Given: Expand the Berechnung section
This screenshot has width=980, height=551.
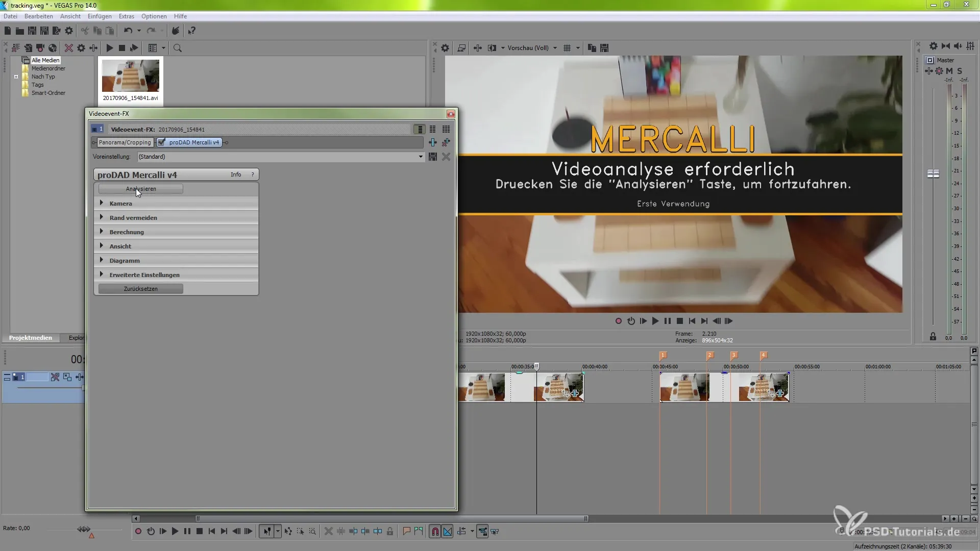Looking at the screenshot, I should click(x=176, y=232).
